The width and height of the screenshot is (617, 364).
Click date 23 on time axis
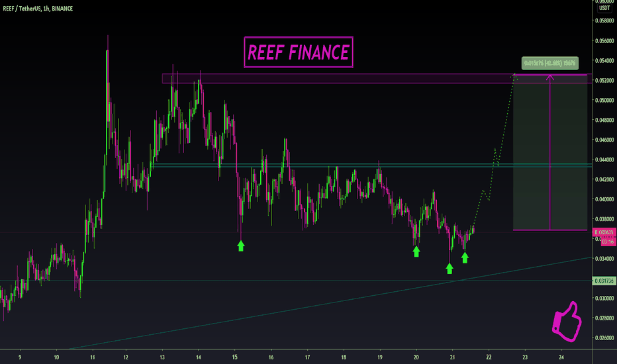pyautogui.click(x=525, y=357)
